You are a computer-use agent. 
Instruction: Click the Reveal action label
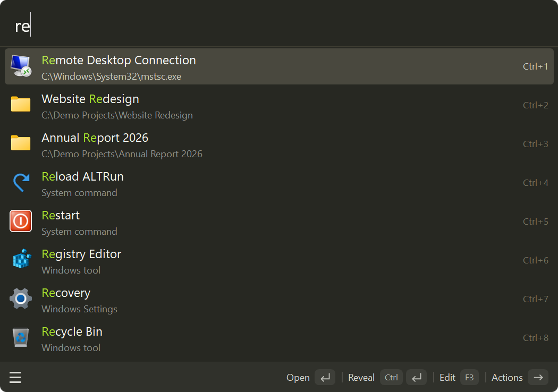[x=361, y=378]
